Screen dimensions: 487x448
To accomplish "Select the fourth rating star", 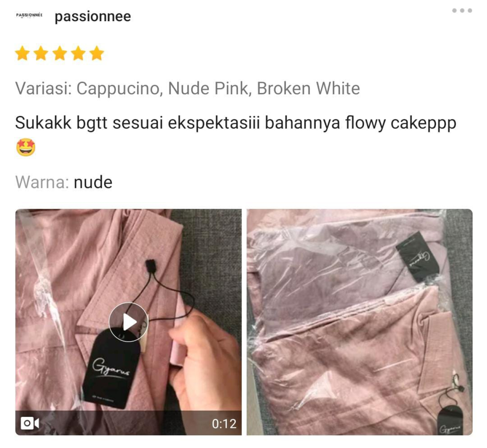I will pos(78,53).
